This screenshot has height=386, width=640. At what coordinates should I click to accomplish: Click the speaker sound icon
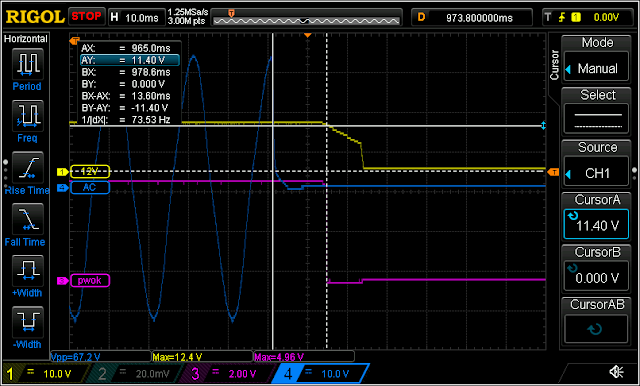[616, 371]
